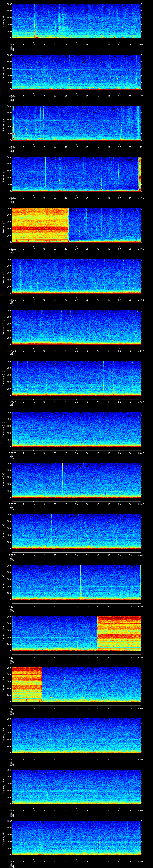Image resolution: width=153 pixels, height=868 pixels.
Task: Click the spectrogram panel starting at 19:42:00
Action: 76,685
